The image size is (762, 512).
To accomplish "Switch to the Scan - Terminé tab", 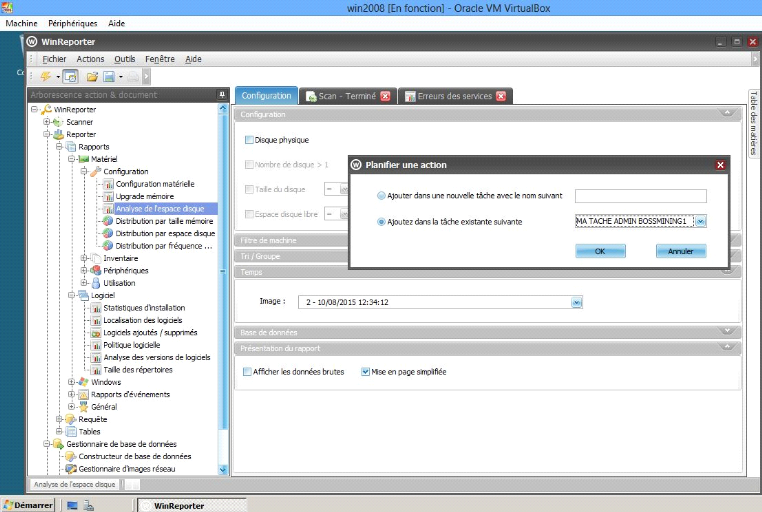I will [x=347, y=96].
